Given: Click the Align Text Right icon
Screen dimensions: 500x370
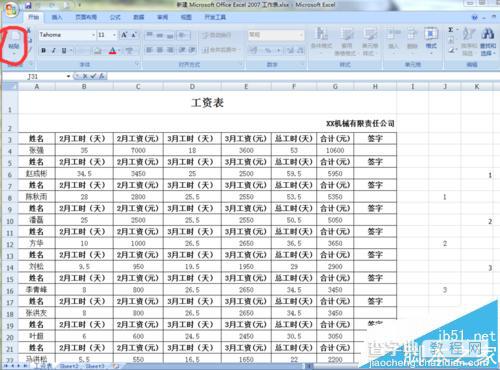Looking at the screenshot, I should (x=170, y=50).
